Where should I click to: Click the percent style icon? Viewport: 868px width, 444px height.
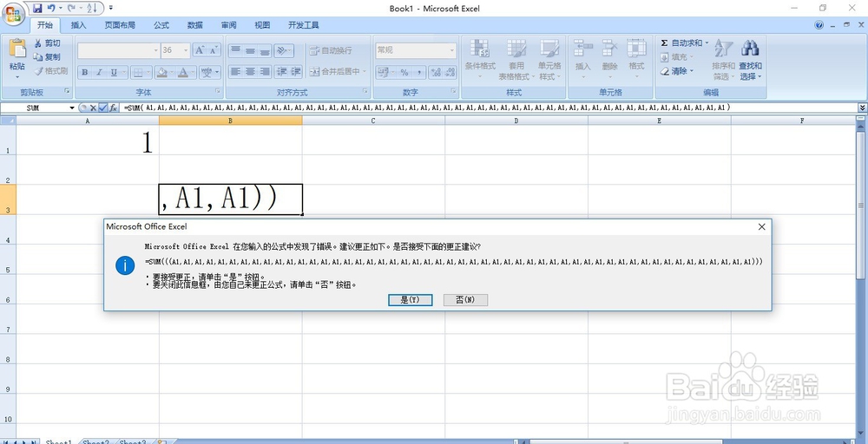tap(404, 73)
